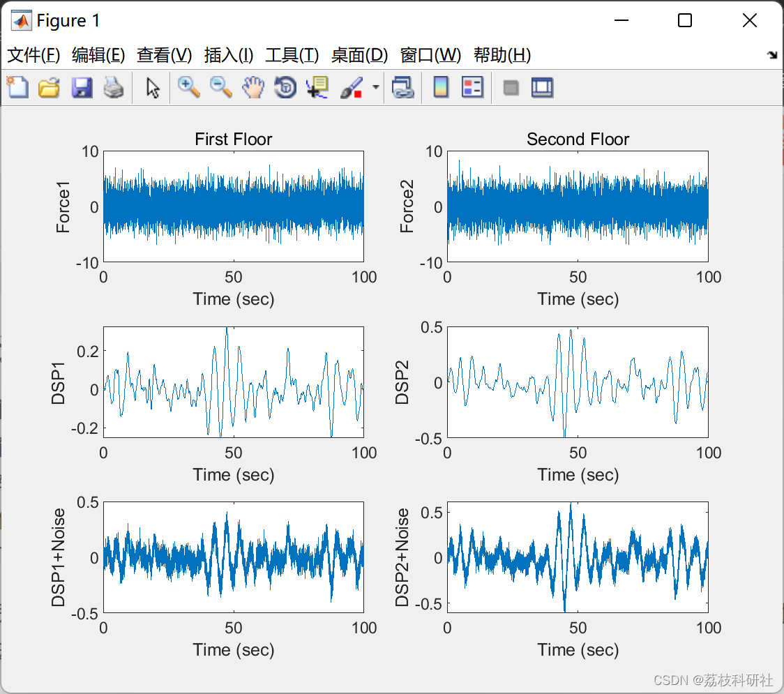Save the figure using the floppy disk icon

82,87
